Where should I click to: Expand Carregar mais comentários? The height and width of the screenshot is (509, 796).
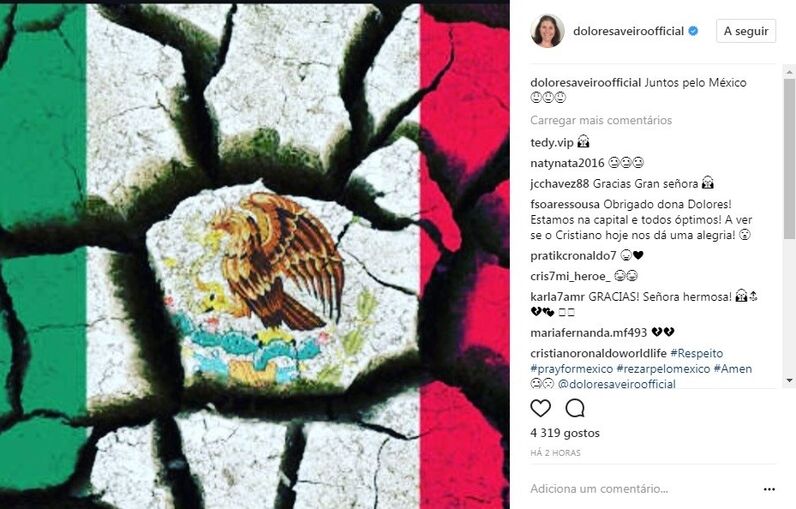(601, 120)
